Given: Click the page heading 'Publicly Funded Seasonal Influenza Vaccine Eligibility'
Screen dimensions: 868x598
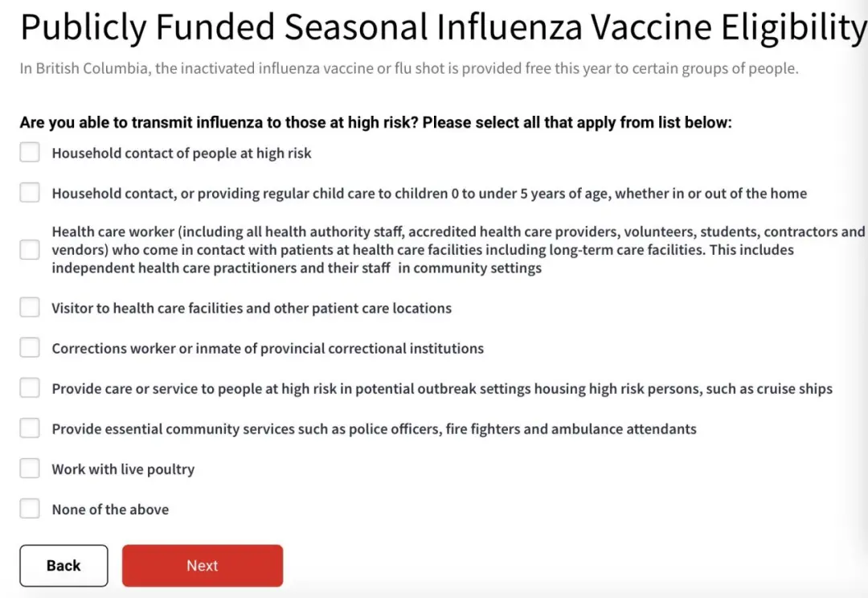Looking at the screenshot, I should click(442, 29).
